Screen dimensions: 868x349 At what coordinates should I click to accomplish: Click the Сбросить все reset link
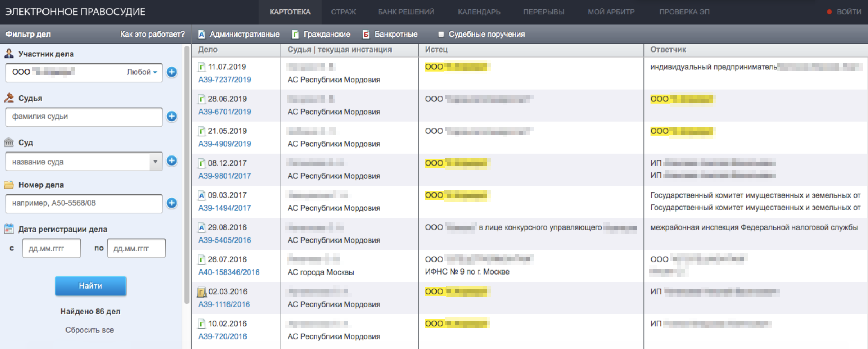[90, 330]
